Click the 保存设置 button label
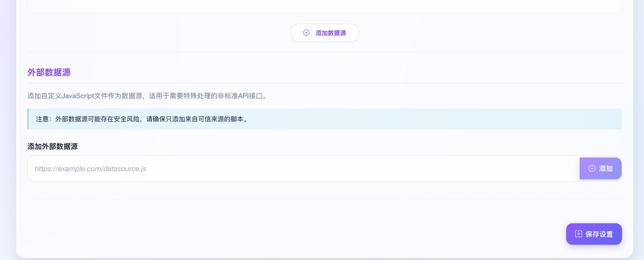Image resolution: width=644 pixels, height=260 pixels. pos(599,234)
